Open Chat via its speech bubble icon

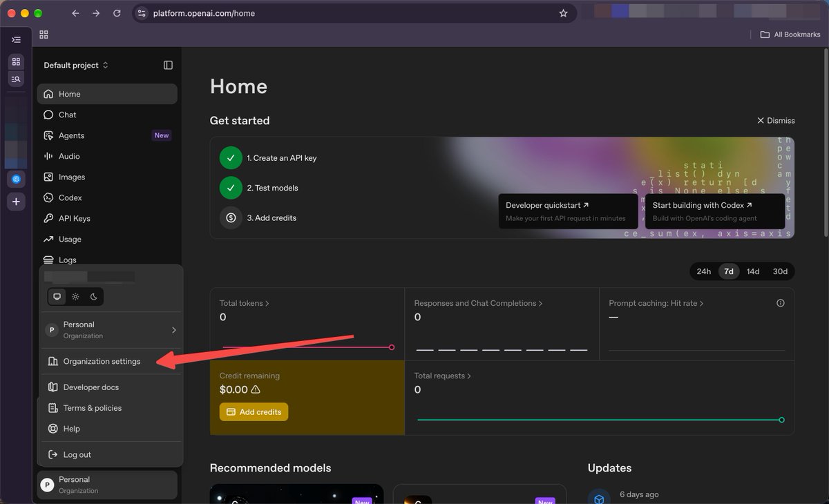pyautogui.click(x=48, y=115)
